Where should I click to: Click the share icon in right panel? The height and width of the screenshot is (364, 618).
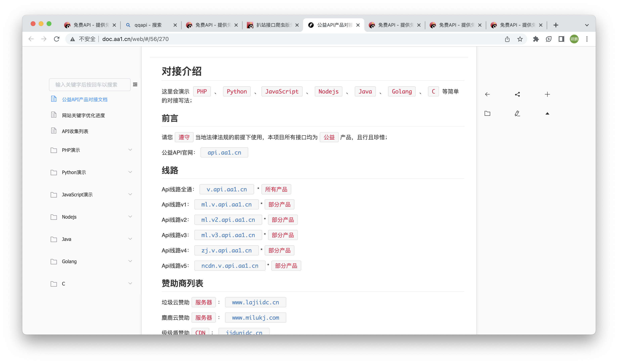517,94
